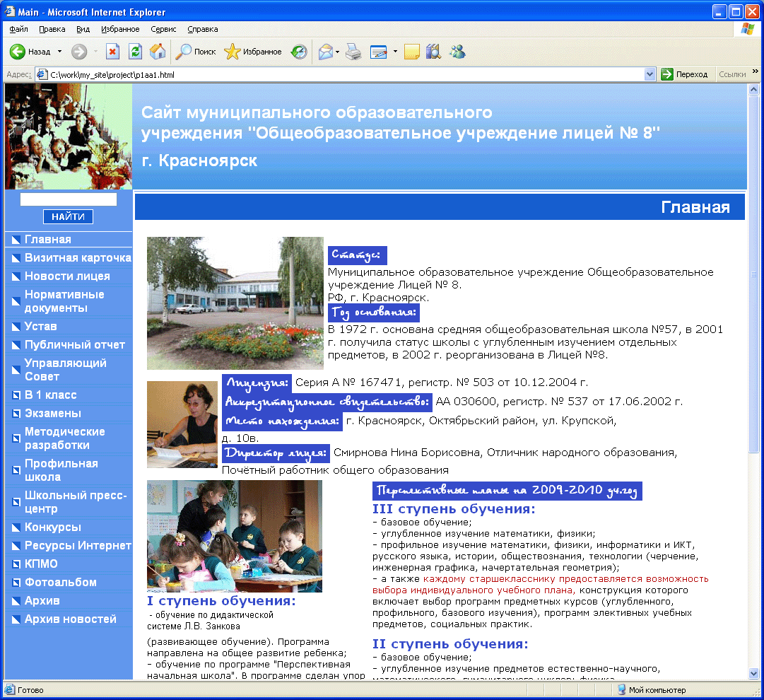Expand the Edit button dropdown arrow
The height and width of the screenshot is (700, 764).
pyautogui.click(x=395, y=51)
